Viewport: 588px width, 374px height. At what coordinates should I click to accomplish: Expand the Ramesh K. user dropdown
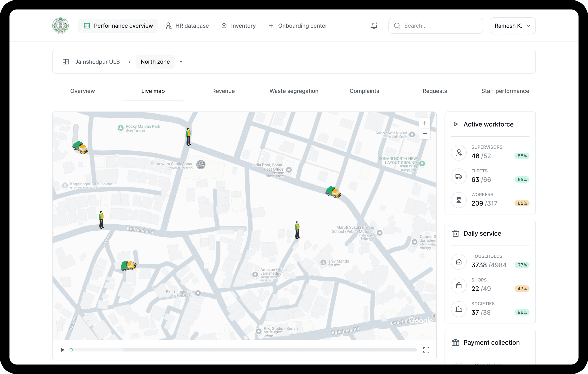tap(512, 26)
